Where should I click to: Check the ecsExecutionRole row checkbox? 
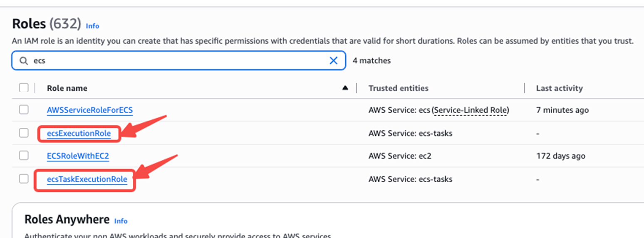coord(24,133)
